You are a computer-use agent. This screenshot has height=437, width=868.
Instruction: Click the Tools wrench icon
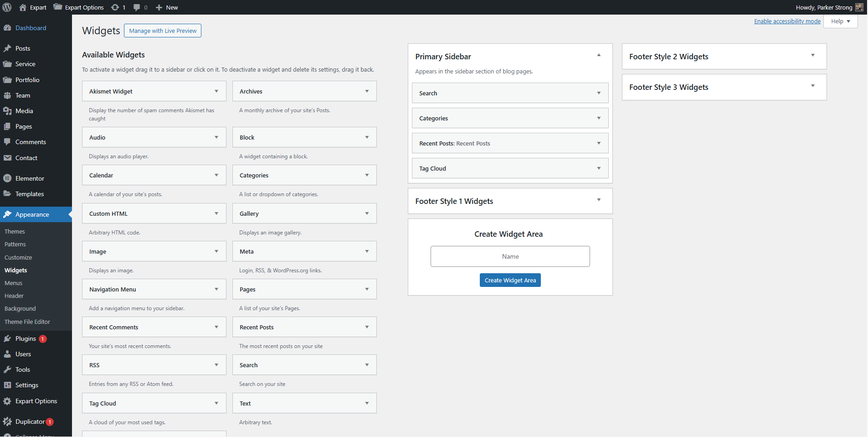point(7,370)
